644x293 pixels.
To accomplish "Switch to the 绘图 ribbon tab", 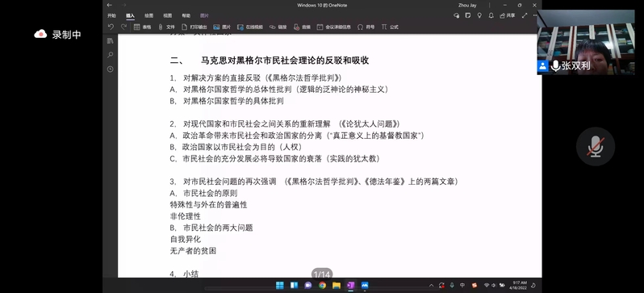I will tap(148, 15).
